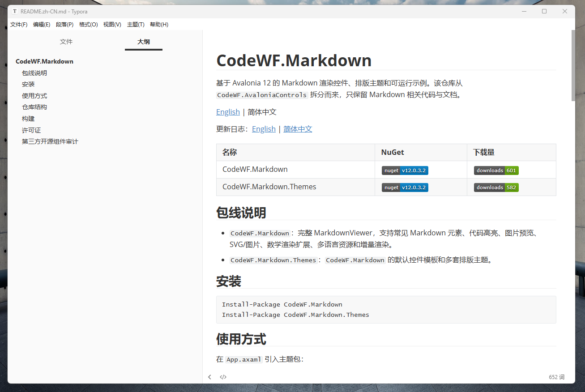Viewport: 585px width, 392px height.
Task: Open the 帮助(H) menu
Action: pos(159,25)
